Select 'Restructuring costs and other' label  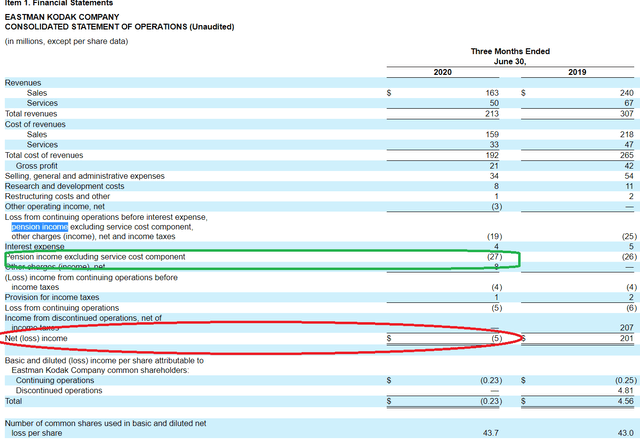57,197
